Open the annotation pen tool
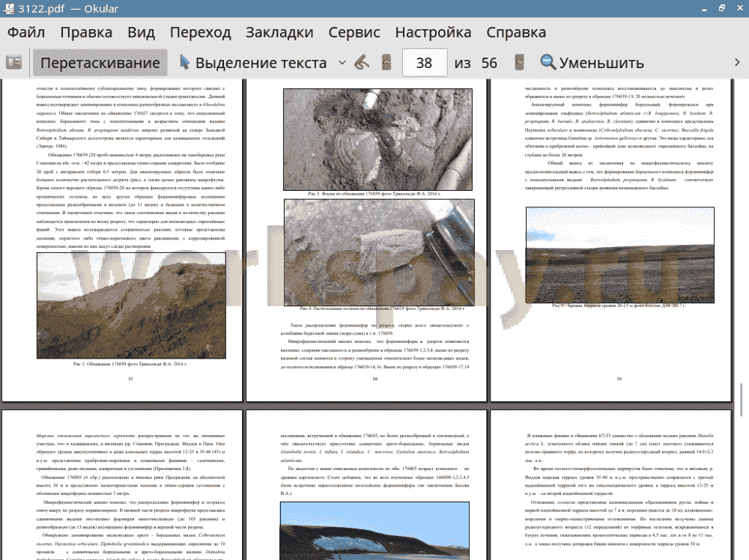Viewport: 749px width, 560px height. (362, 63)
